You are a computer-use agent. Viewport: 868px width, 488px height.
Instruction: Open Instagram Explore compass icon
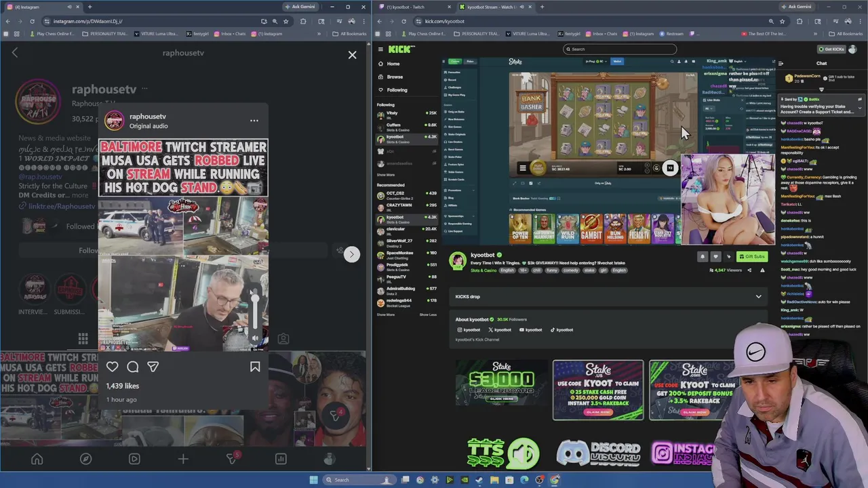click(x=85, y=459)
